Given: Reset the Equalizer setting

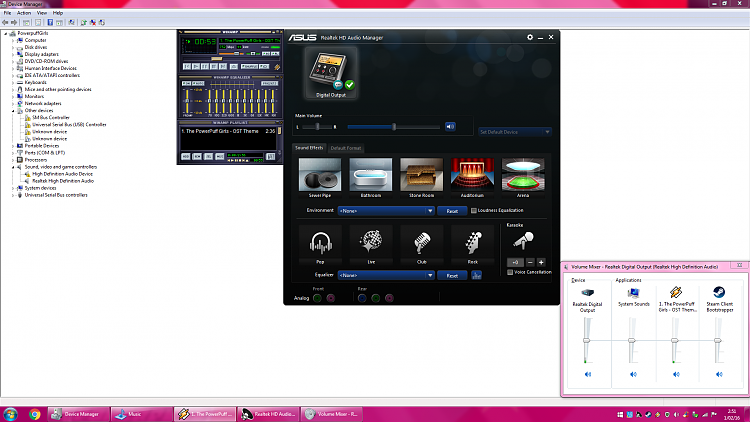Looking at the screenshot, I should click(x=452, y=276).
